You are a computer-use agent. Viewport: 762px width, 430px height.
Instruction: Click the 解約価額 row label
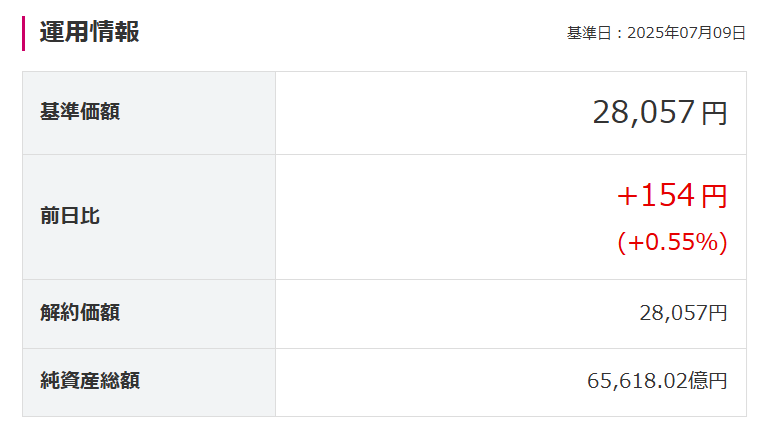coord(80,312)
